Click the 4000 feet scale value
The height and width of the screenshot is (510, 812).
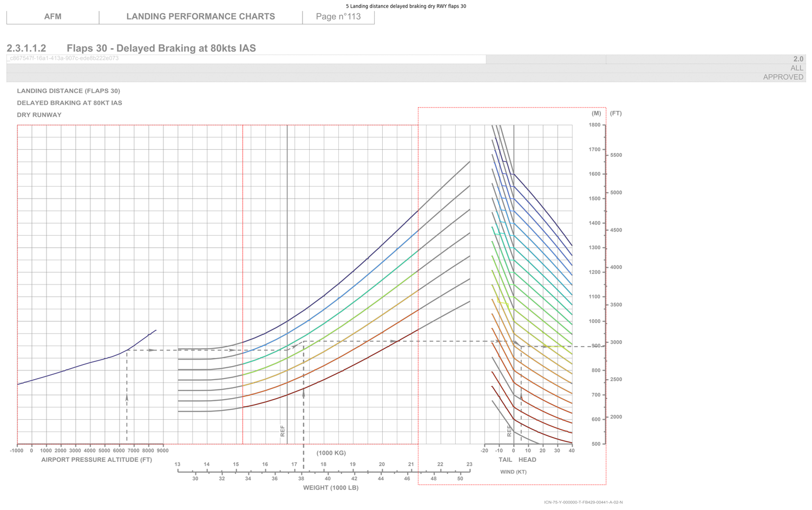pos(617,267)
